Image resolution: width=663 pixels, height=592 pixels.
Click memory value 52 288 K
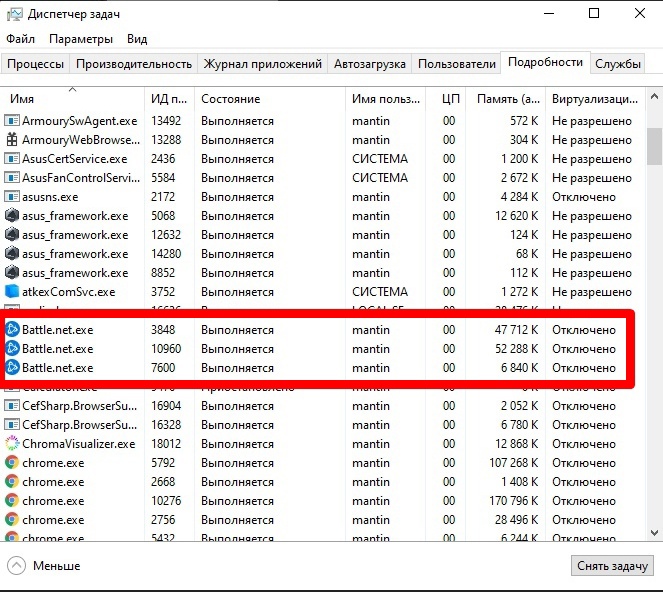click(516, 349)
